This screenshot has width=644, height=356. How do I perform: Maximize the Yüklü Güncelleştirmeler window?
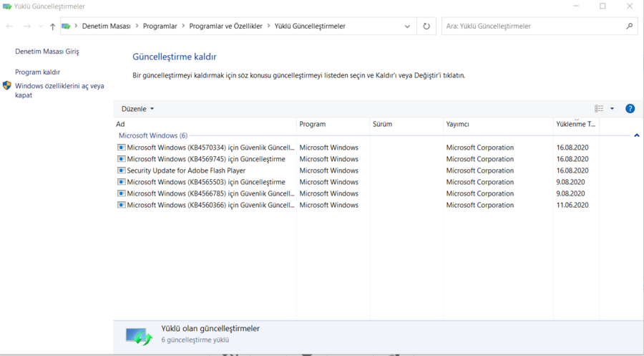[x=602, y=6]
